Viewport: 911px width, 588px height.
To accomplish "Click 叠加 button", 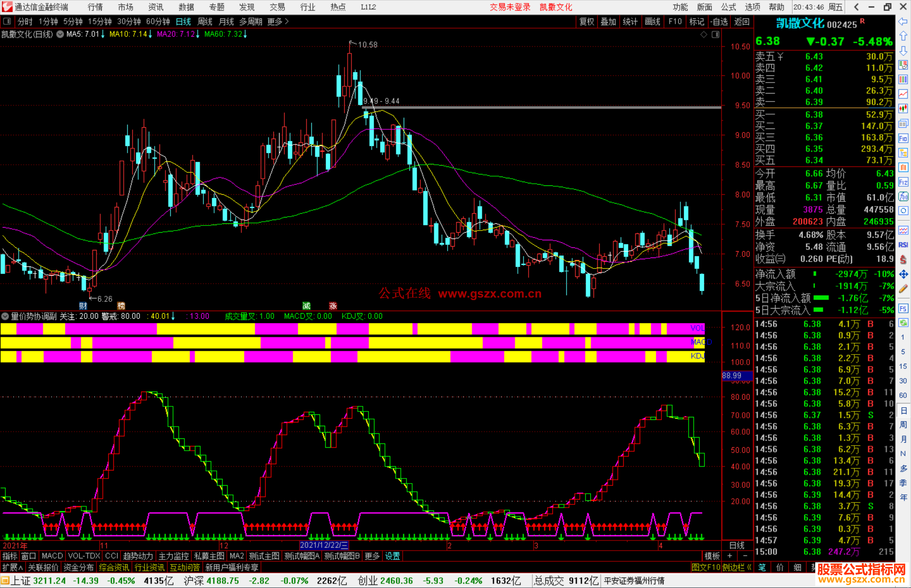I will pyautogui.click(x=608, y=21).
